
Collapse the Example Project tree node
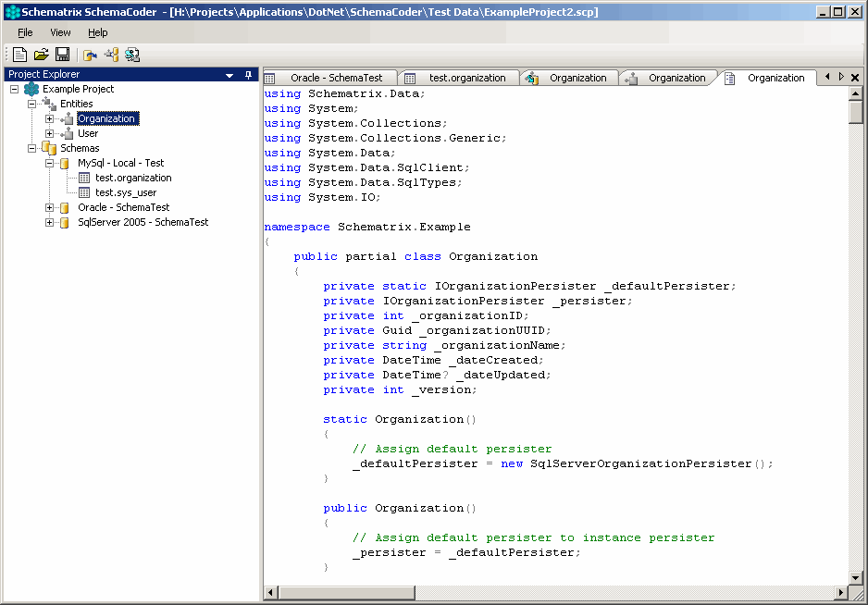coord(15,89)
